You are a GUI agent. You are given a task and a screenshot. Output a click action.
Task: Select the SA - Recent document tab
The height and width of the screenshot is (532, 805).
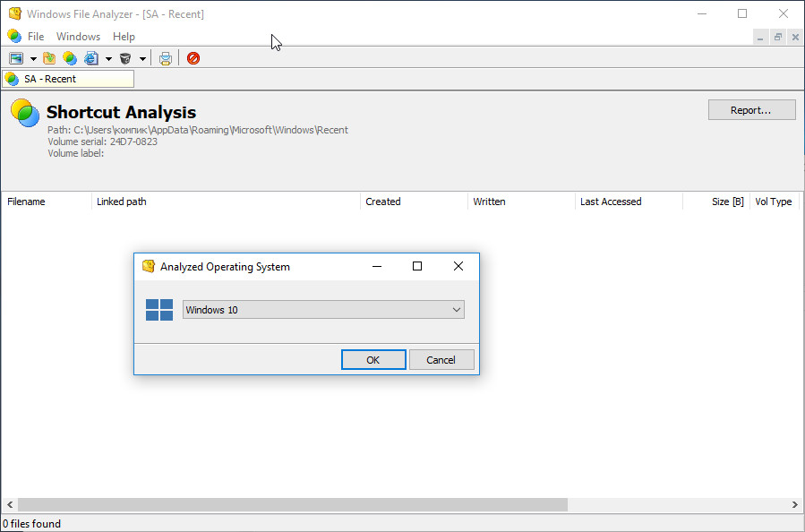click(68, 79)
